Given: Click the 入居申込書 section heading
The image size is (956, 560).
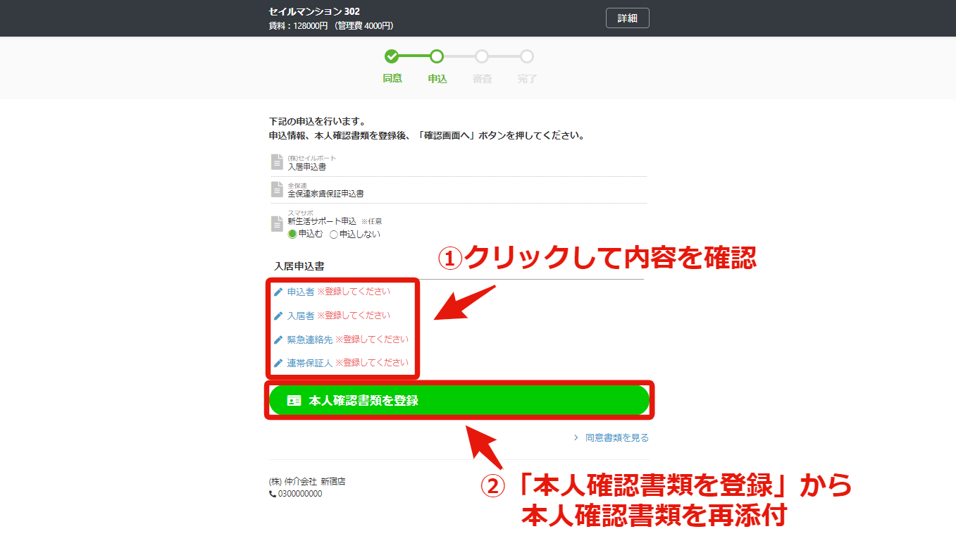Looking at the screenshot, I should [299, 266].
